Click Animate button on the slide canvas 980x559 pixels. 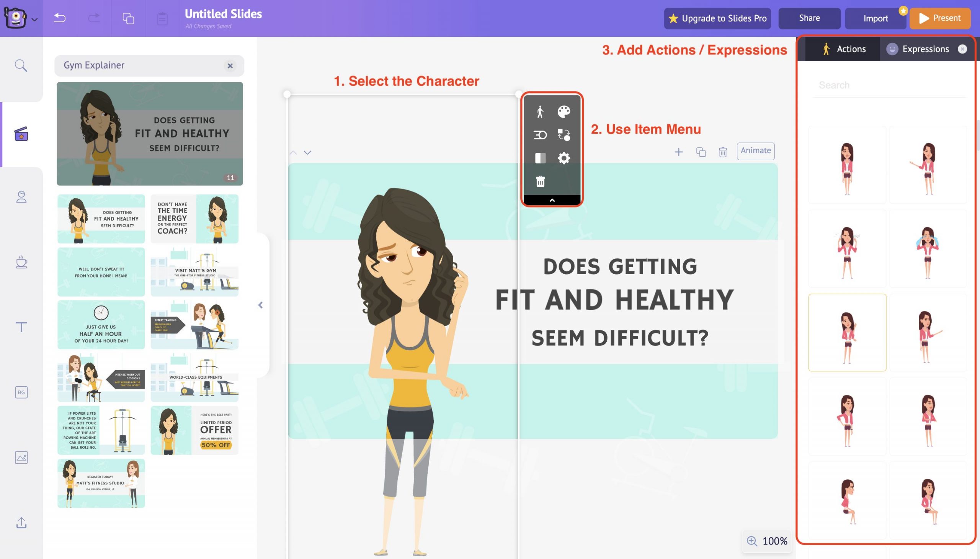[x=756, y=150]
